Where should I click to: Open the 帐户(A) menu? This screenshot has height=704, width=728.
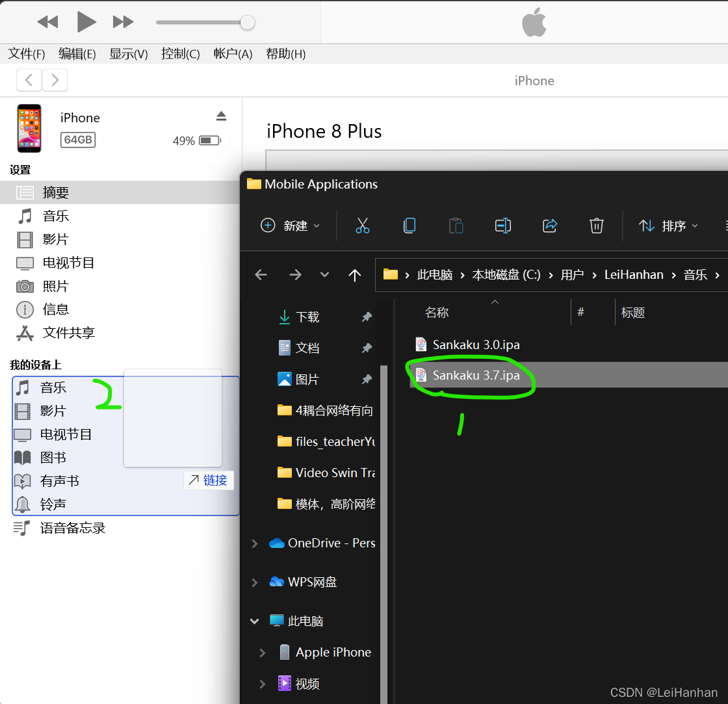tap(233, 54)
